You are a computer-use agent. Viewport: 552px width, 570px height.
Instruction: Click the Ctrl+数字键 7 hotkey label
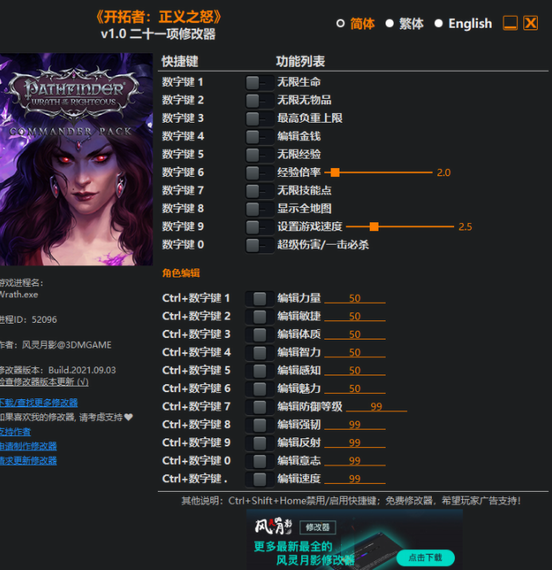tap(196, 406)
